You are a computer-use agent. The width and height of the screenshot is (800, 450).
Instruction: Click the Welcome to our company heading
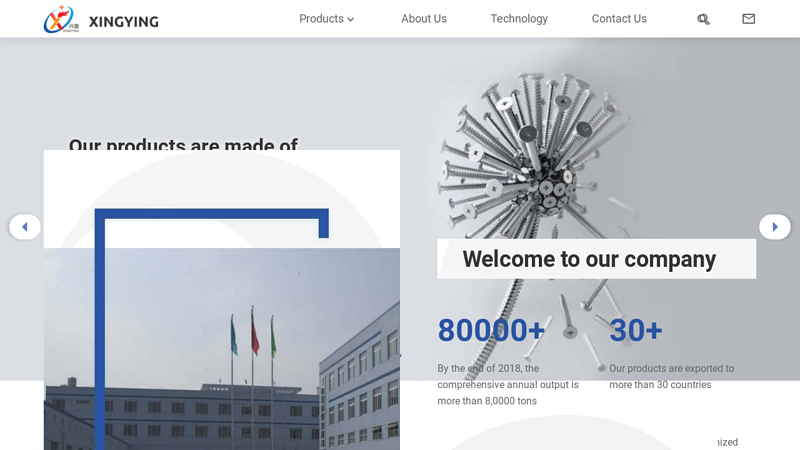point(589,259)
